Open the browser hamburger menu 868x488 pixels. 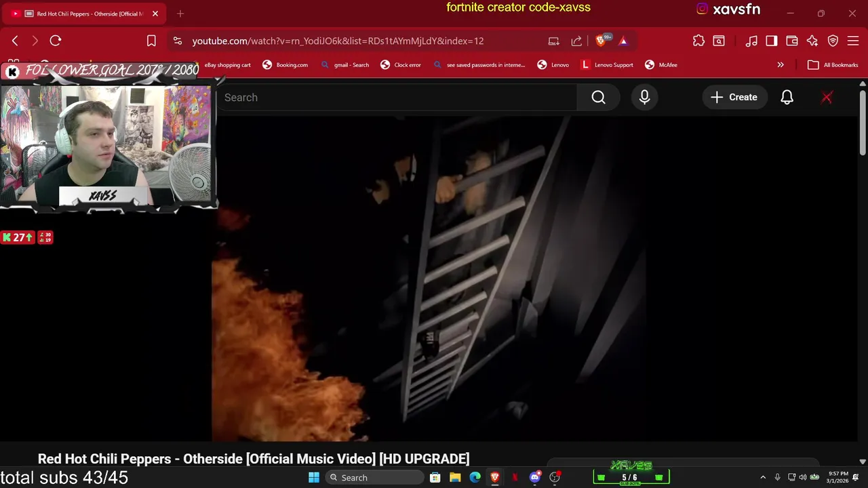[853, 41]
